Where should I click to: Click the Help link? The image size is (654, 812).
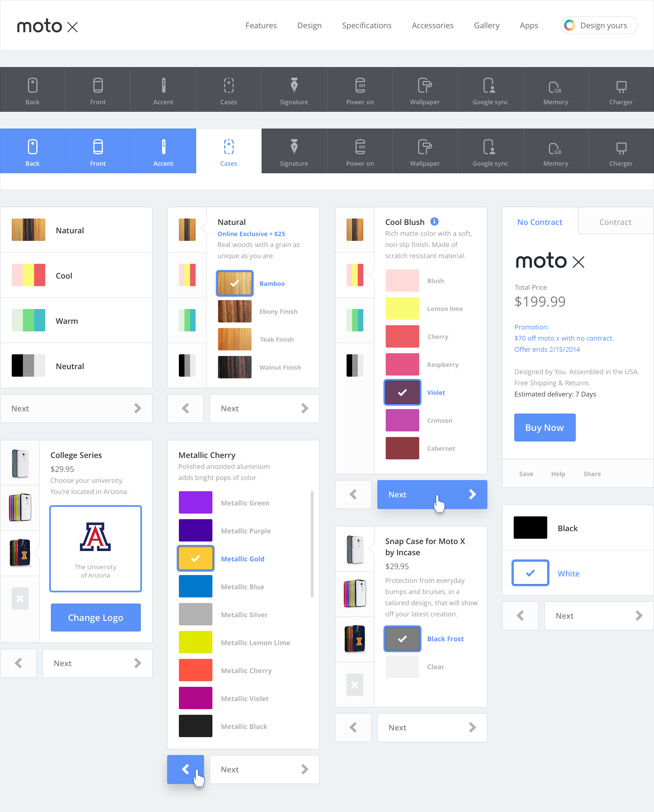tap(558, 474)
